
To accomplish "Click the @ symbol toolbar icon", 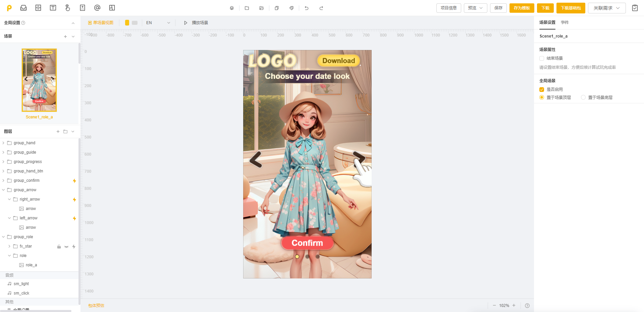I will [97, 8].
